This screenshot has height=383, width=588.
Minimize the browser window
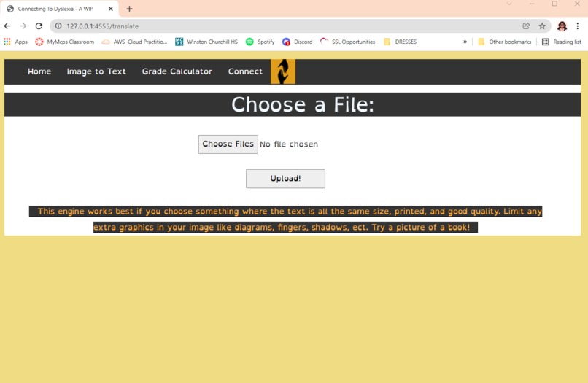tap(532, 4)
